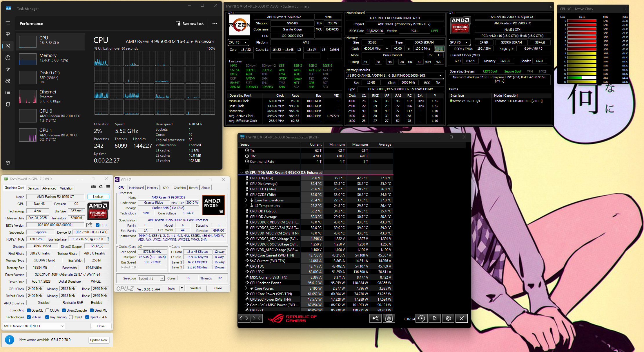Screen dimensions: 644x352
Task: Toggle CUDA checkbox in GPU-Z
Action: [47, 311]
